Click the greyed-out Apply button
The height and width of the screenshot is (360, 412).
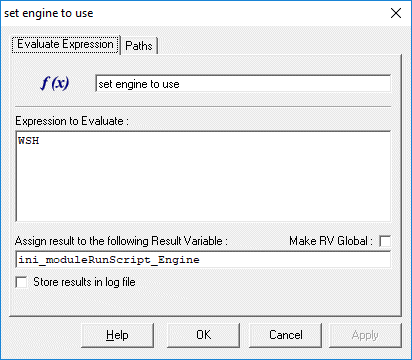pyautogui.click(x=365, y=335)
